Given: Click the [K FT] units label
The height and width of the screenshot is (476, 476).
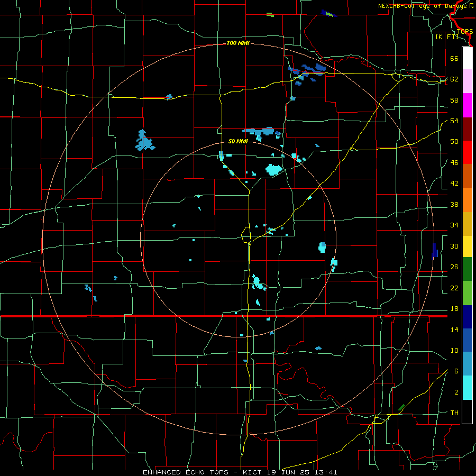Looking at the screenshot, I should pyautogui.click(x=447, y=37).
